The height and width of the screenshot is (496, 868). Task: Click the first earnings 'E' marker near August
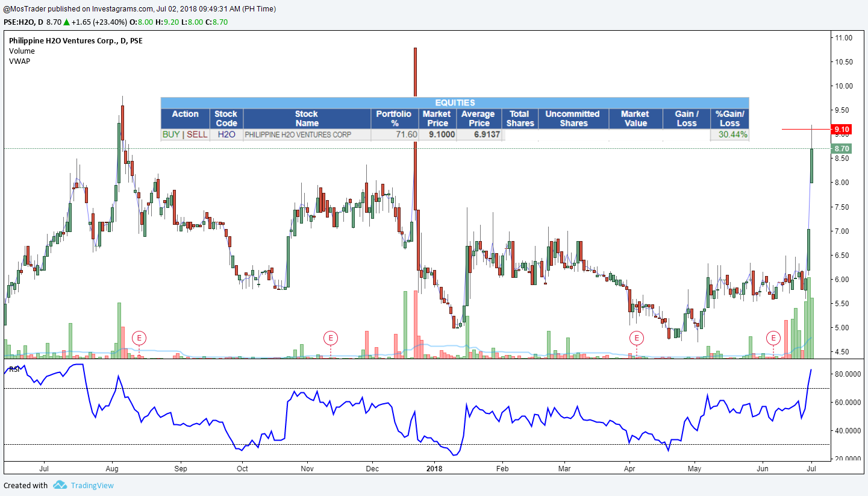139,338
